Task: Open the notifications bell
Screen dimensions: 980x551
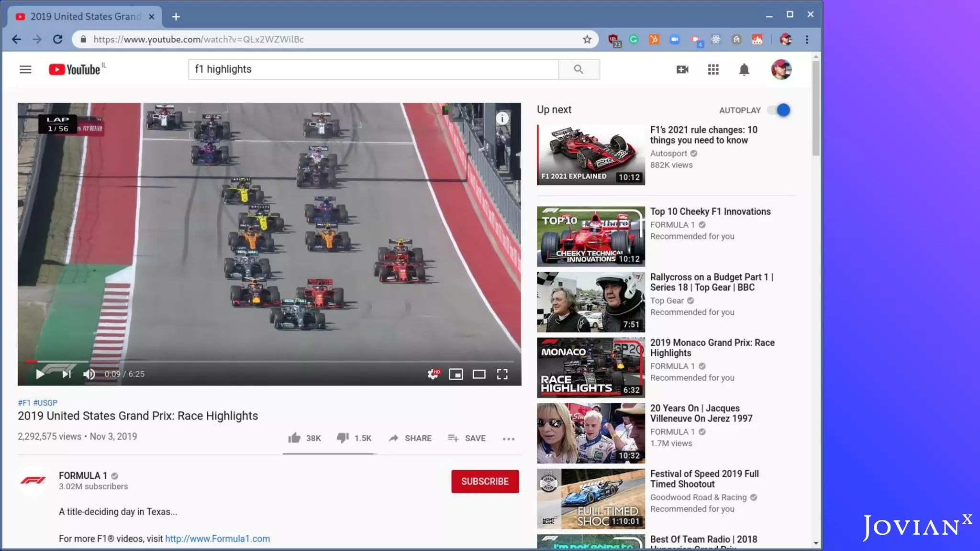Action: pyautogui.click(x=744, y=70)
